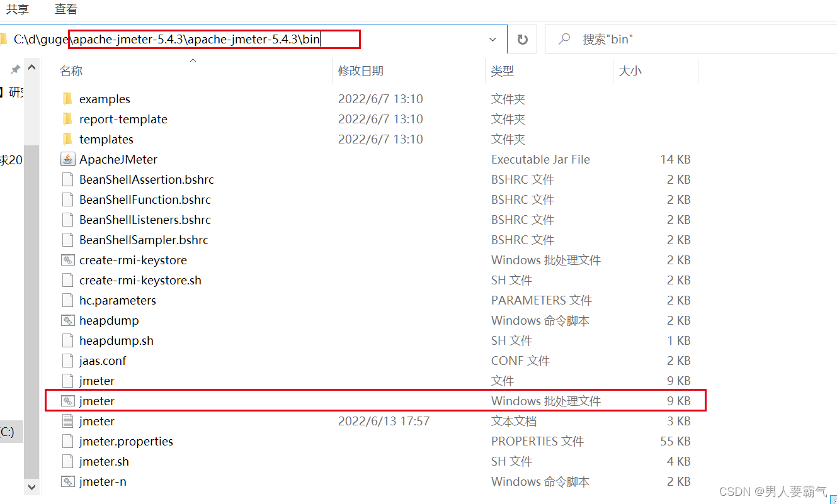
Task: Click the hc.parameters file icon
Action: [68, 300]
